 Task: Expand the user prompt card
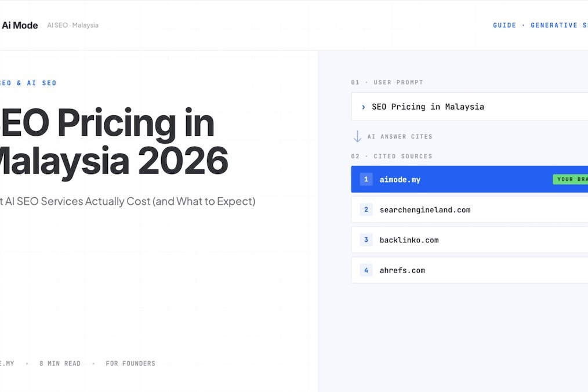click(464, 107)
